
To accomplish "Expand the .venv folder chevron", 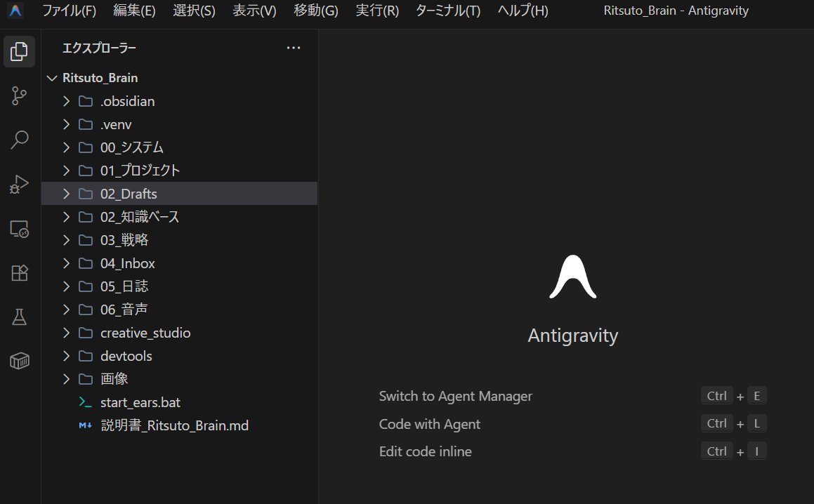I will coord(66,124).
